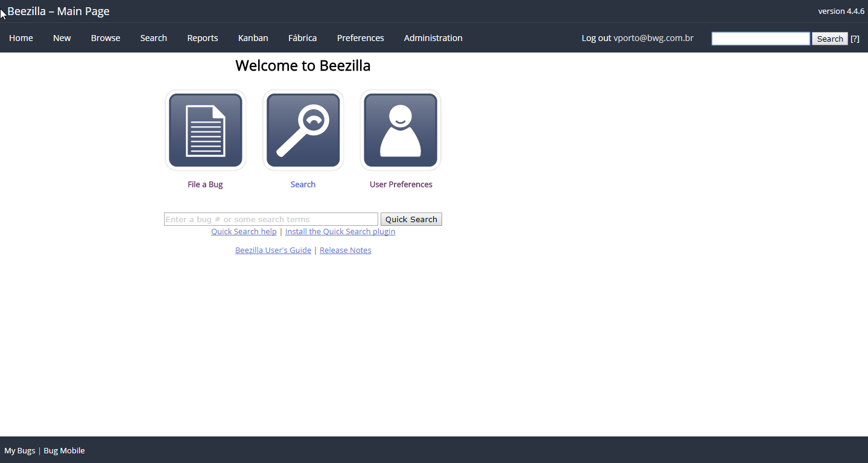Click the File a Bug document icon
Viewport: 868px width, 463px height.
click(205, 130)
